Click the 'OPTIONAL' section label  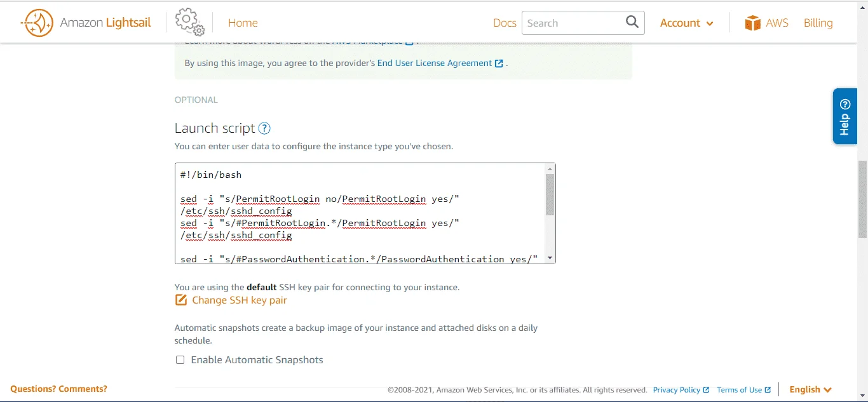(x=196, y=100)
